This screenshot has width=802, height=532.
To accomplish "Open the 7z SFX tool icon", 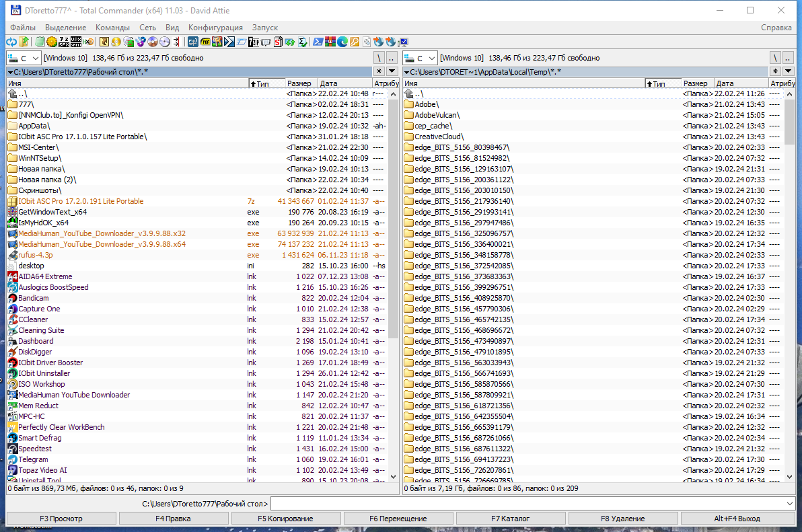I will click(64, 42).
